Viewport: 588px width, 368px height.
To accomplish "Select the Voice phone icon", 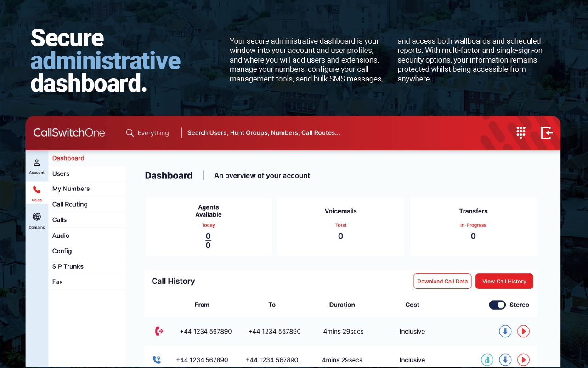I will (37, 193).
